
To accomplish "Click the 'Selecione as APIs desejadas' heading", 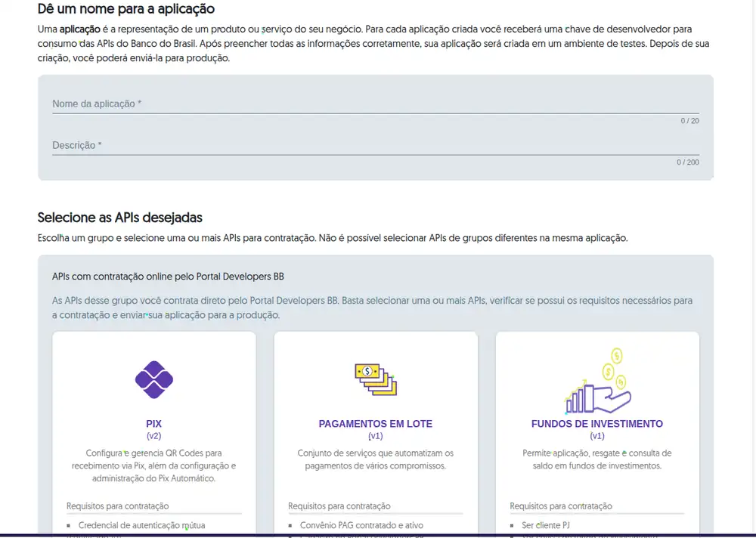I will pos(120,218).
